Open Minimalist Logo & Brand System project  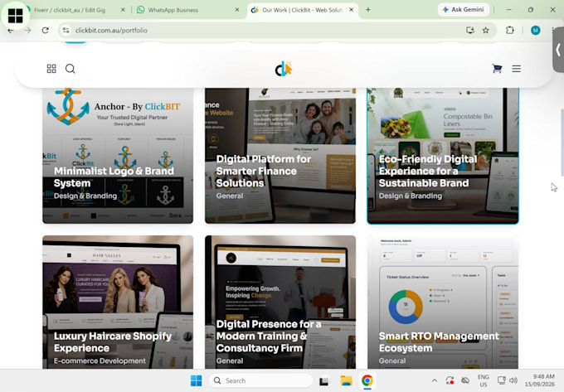pyautogui.click(x=118, y=156)
